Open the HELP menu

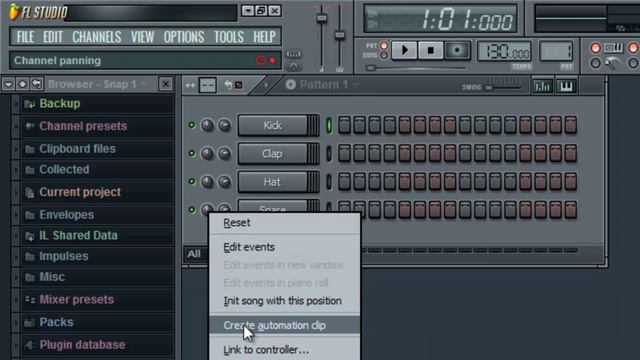[264, 37]
